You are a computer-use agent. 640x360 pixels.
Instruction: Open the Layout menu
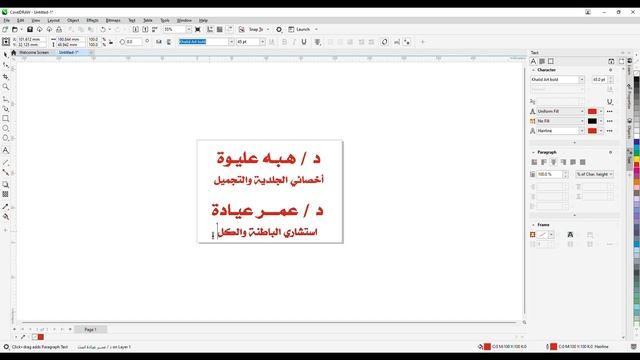pyautogui.click(x=53, y=20)
